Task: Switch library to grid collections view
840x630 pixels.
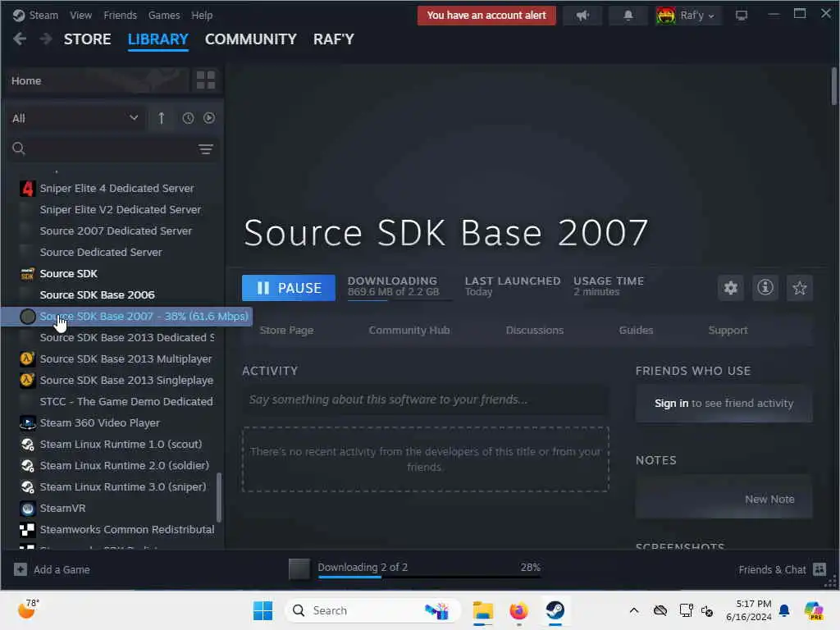Action: [x=206, y=80]
